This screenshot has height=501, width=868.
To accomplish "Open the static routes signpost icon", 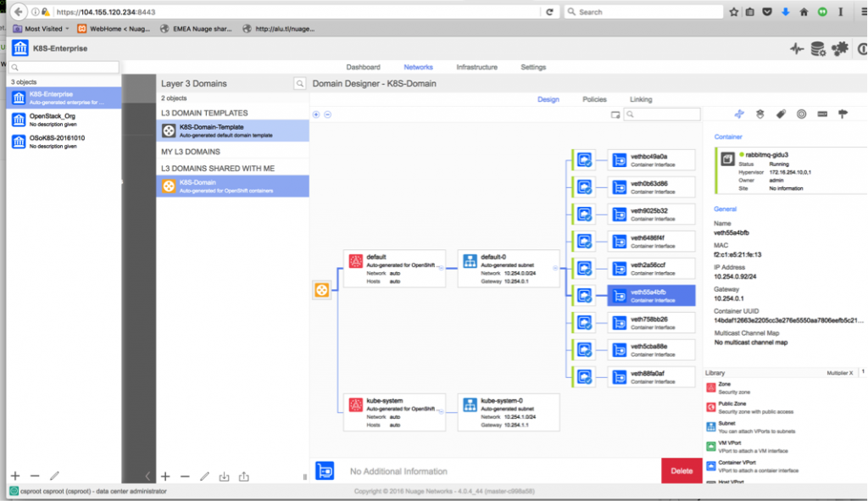I will (843, 114).
